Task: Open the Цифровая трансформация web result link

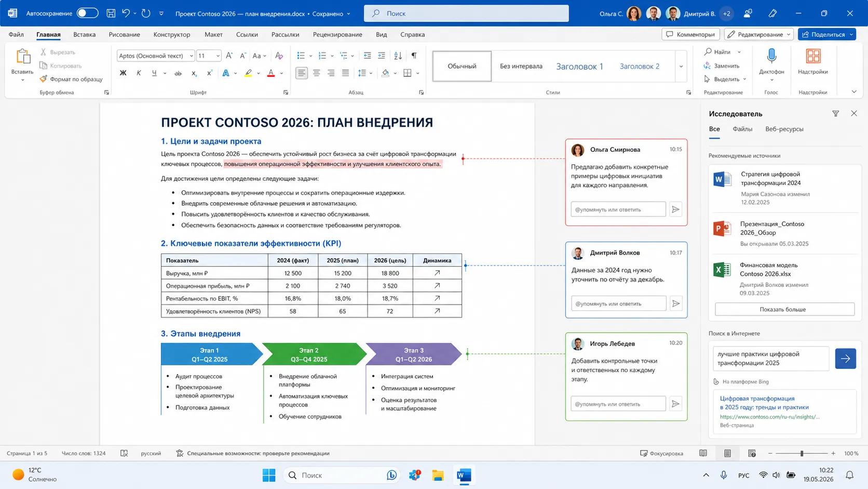Action: (x=764, y=403)
